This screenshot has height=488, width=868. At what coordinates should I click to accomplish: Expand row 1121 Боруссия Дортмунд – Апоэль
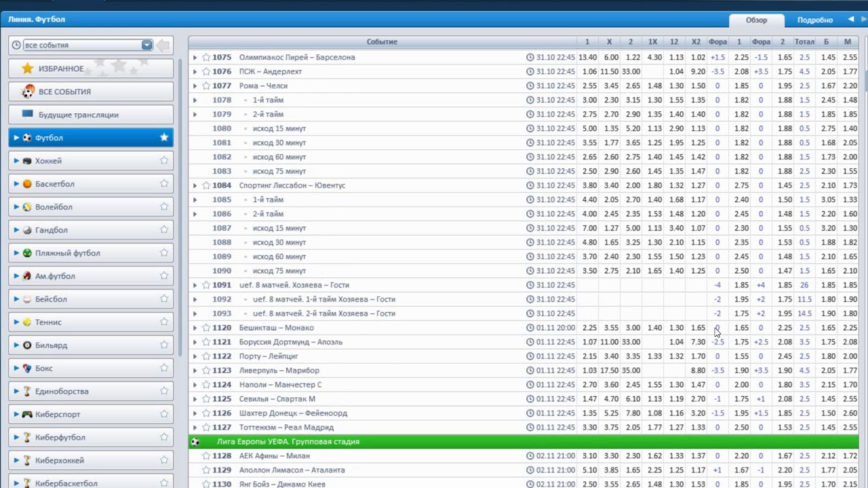[195, 342]
